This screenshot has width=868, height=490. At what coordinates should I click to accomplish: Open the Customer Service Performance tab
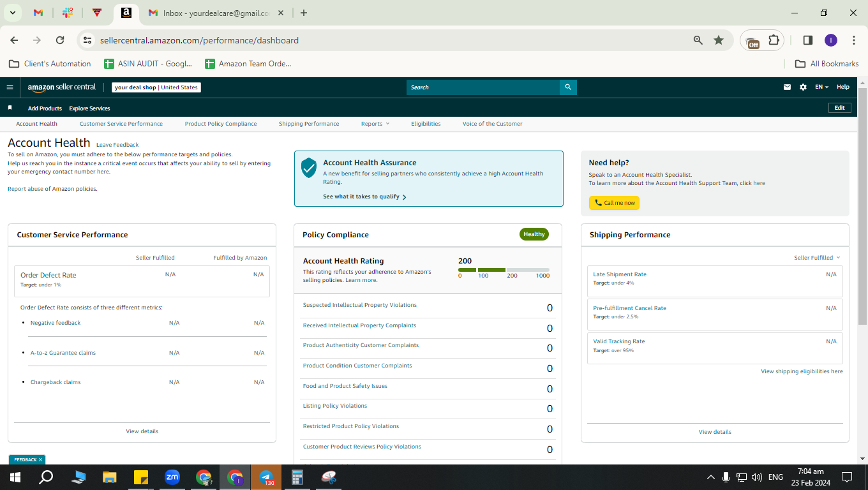point(121,124)
